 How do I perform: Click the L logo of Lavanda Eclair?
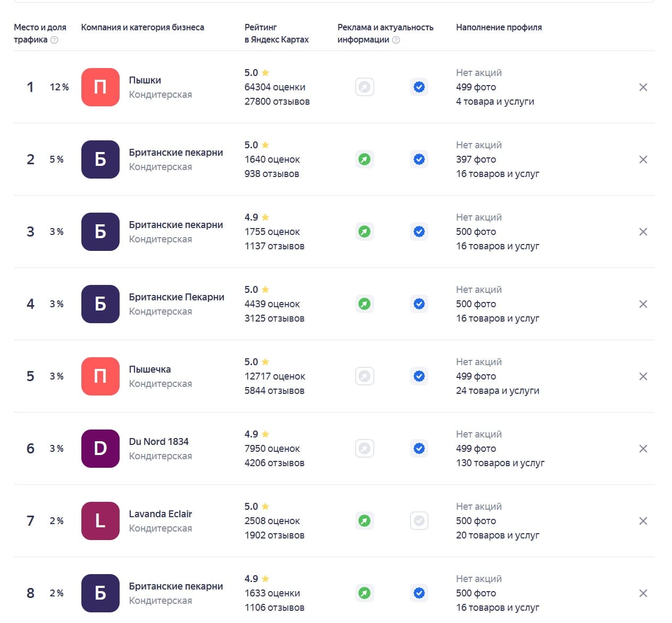click(x=100, y=521)
